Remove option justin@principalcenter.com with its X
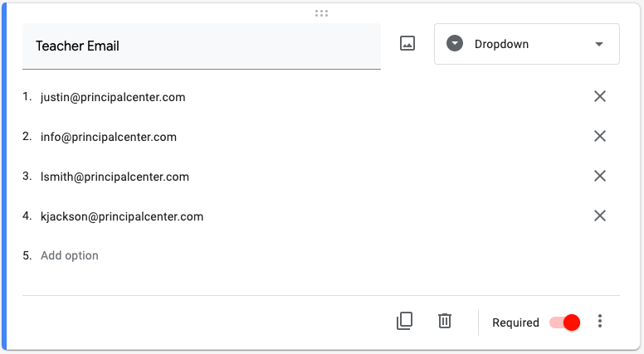The width and height of the screenshot is (644, 354). 600,96
